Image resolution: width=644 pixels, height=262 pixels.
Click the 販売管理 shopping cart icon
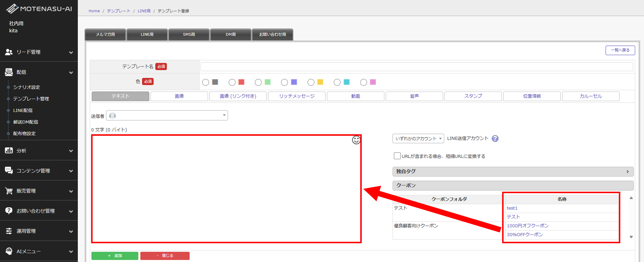pos(9,191)
